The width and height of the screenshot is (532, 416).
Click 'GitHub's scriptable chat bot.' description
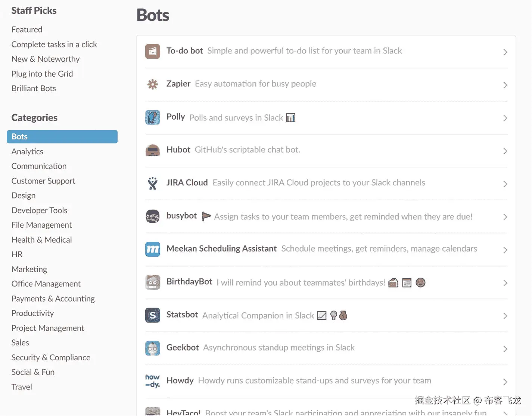tap(248, 150)
